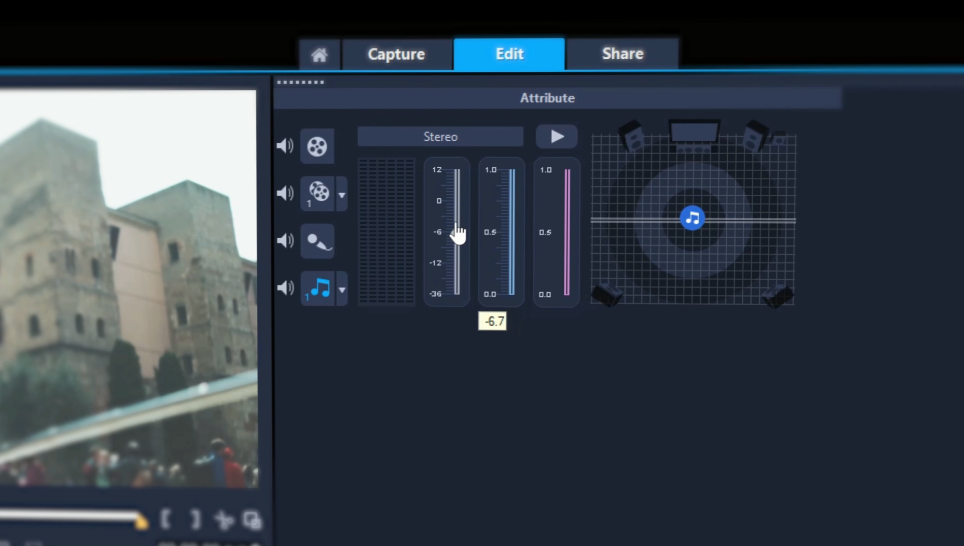Click the panel grip dots handle
Screen dimensions: 964x546
(x=300, y=82)
